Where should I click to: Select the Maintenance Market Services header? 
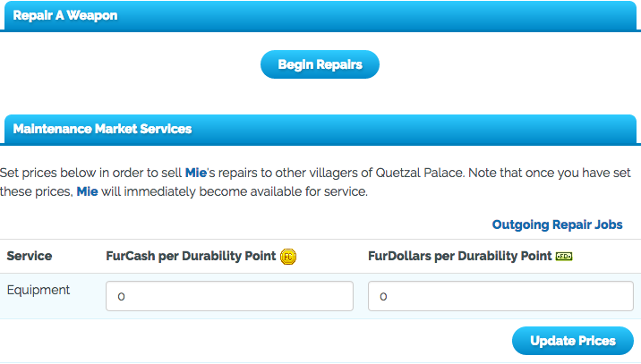point(102,129)
